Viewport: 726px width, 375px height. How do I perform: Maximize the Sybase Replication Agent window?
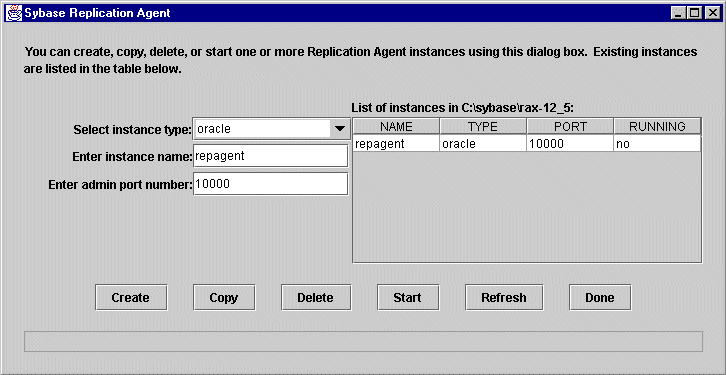coord(695,13)
